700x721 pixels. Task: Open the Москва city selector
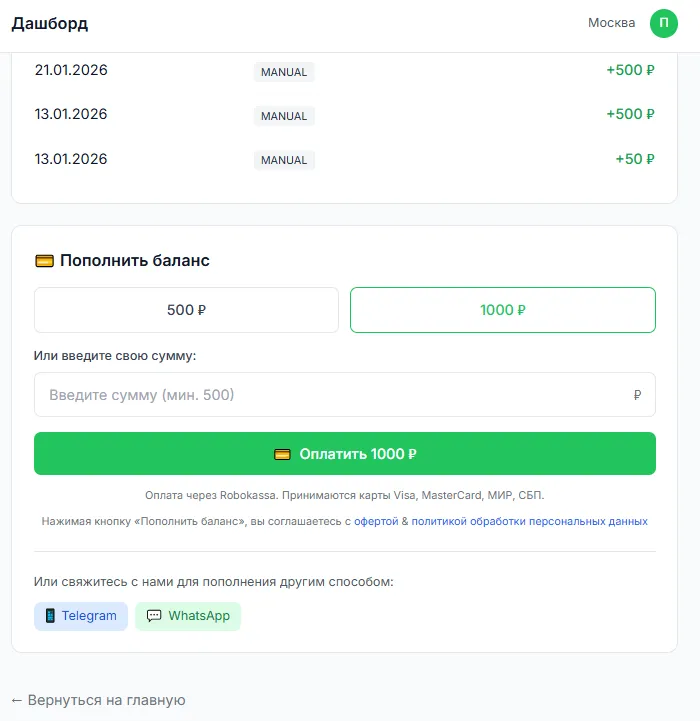(611, 23)
